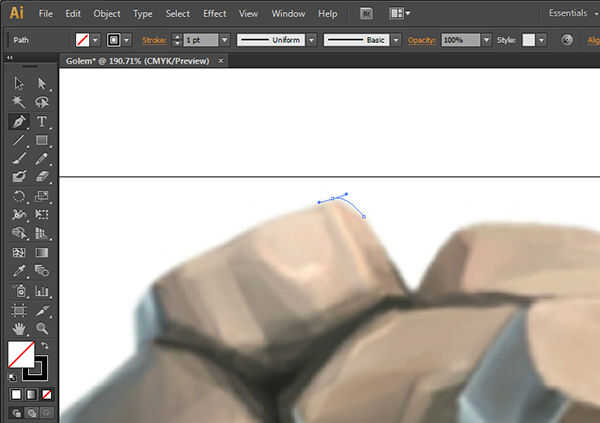Open the Window menu

(x=288, y=14)
